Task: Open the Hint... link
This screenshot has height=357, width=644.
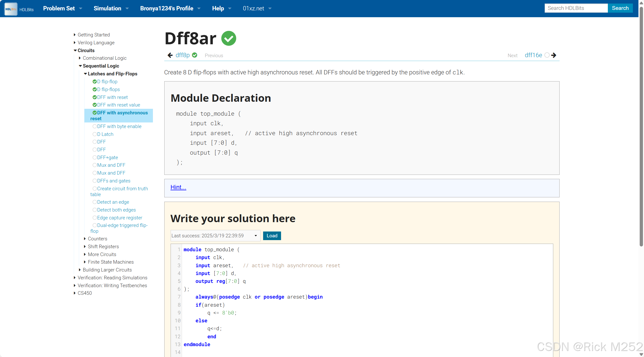Action: click(178, 187)
